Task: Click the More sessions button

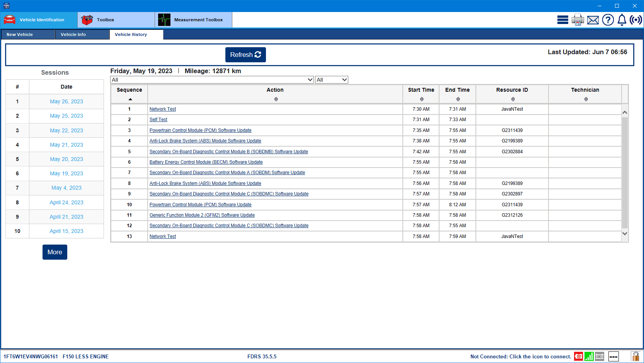Action: click(55, 252)
